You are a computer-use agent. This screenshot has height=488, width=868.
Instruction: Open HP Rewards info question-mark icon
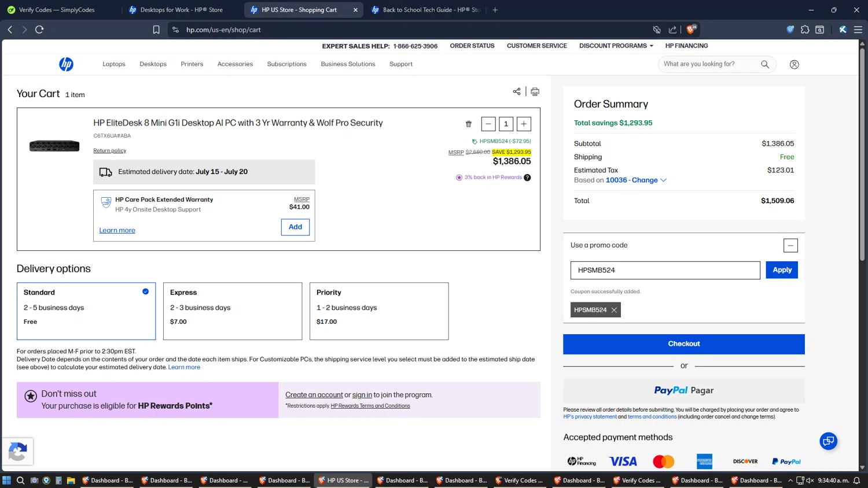(527, 178)
